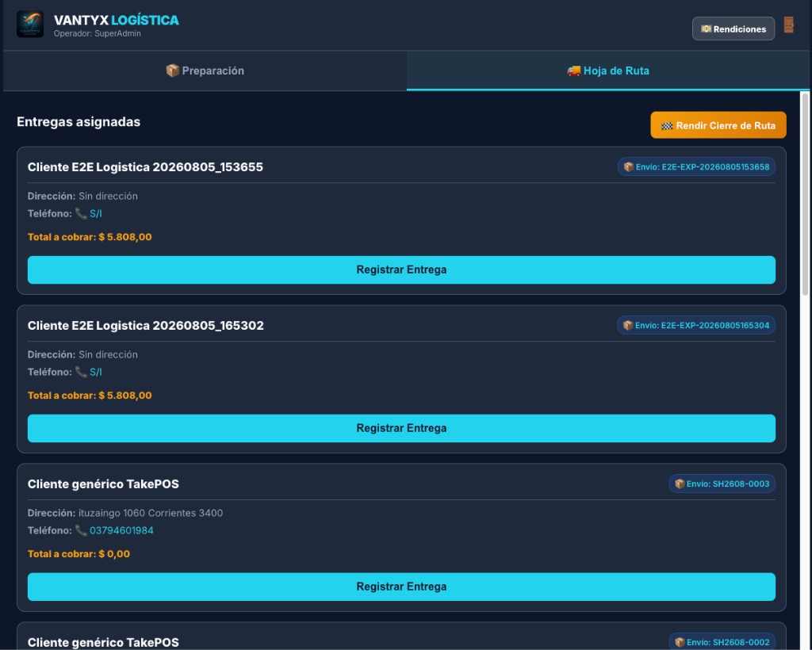The image size is (812, 650).
Task: Select Total a cobrar $ 0,00
Action: point(79,554)
